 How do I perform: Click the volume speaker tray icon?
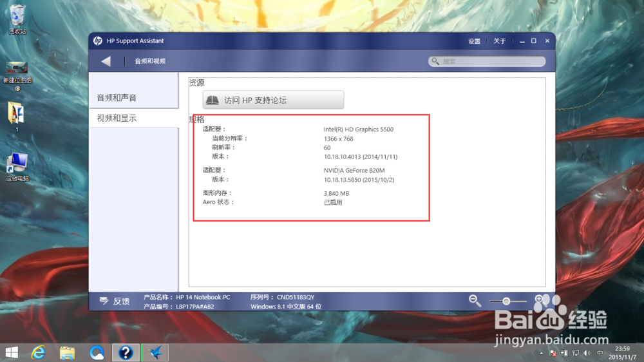pos(587,354)
